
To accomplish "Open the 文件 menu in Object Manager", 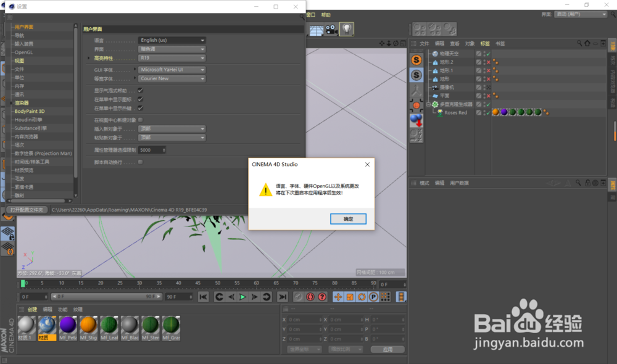I will (424, 44).
